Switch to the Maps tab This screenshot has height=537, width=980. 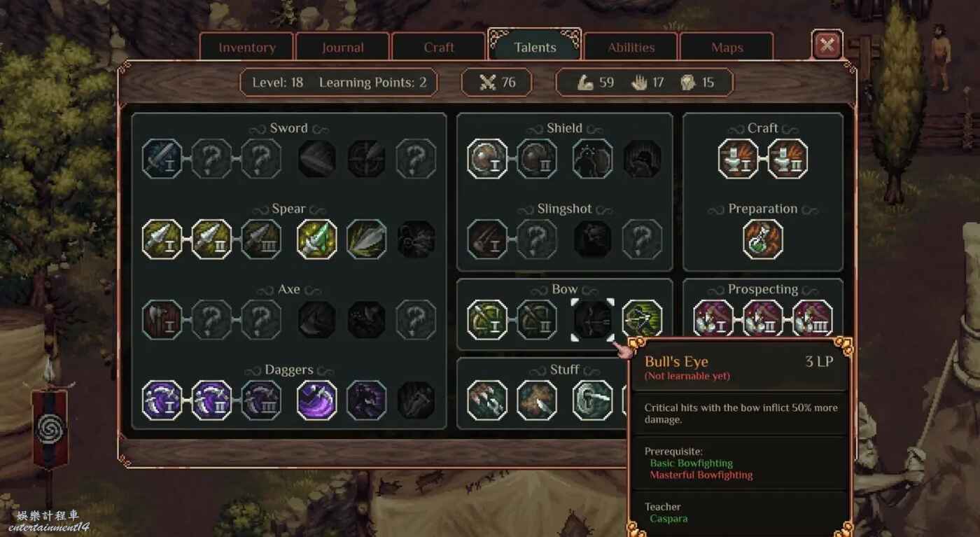point(727,48)
